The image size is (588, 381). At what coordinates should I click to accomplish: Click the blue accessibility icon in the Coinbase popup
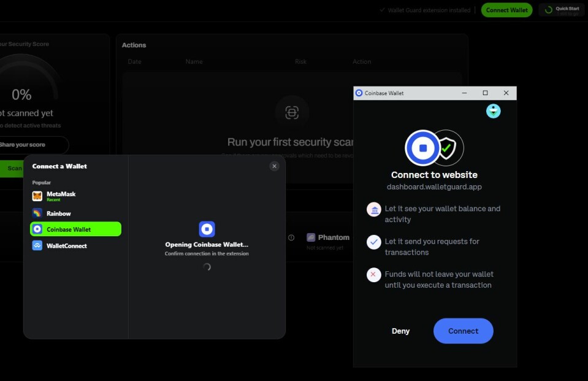pos(493,110)
